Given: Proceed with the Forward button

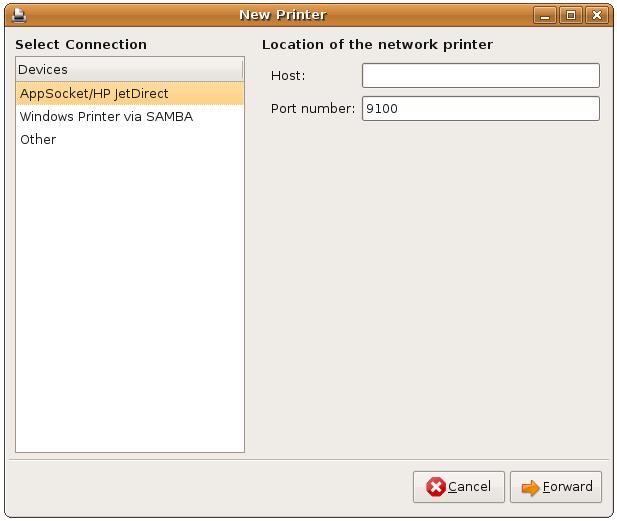Looking at the screenshot, I should tap(556, 487).
